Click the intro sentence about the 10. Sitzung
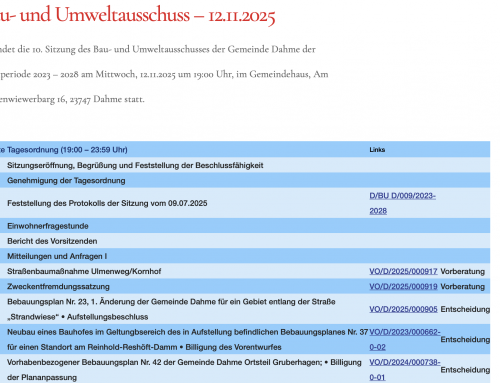This screenshot has width=500, height=383. [x=158, y=49]
